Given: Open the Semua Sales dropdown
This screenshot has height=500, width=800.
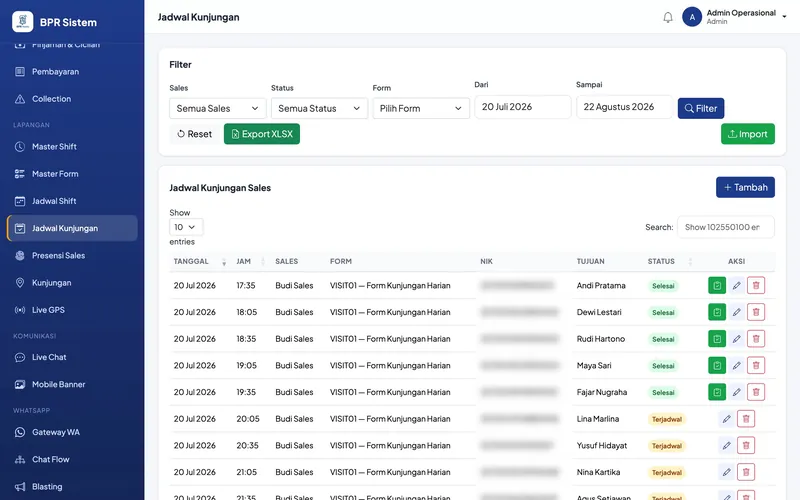Looking at the screenshot, I should coord(217,108).
